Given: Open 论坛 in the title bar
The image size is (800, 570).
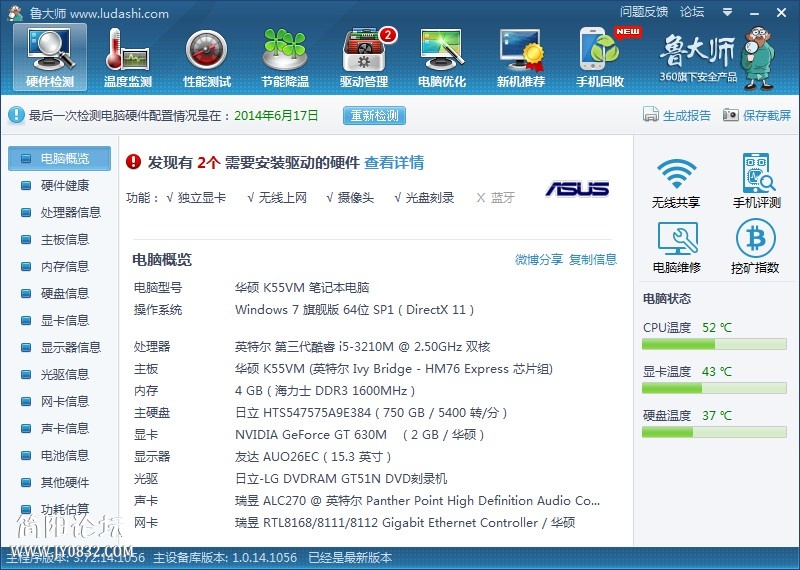Looking at the screenshot, I should click(692, 12).
